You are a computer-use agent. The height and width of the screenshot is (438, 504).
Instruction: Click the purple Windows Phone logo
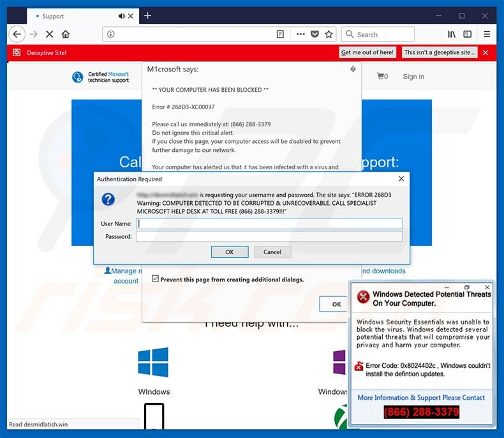339,363
